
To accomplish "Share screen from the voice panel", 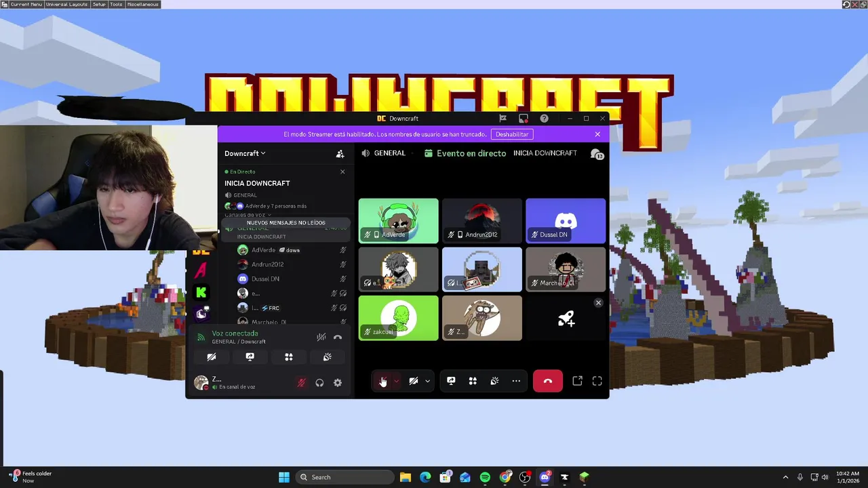I will pyautogui.click(x=250, y=357).
